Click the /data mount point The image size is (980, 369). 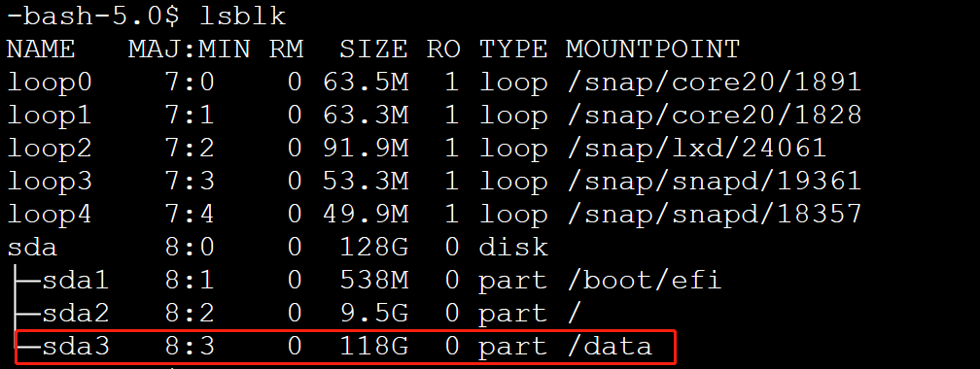(610, 347)
